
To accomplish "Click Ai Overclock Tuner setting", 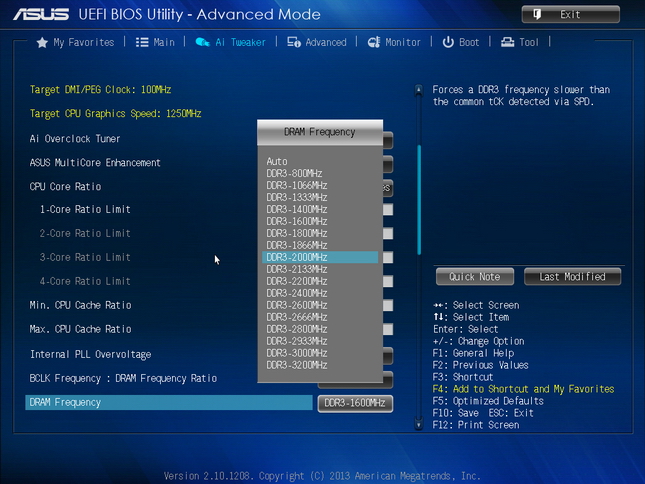I will tap(75, 139).
